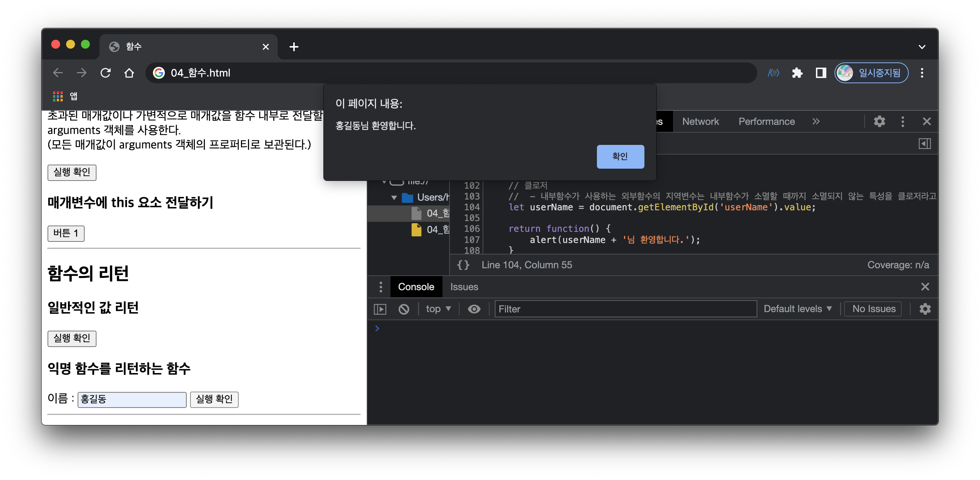This screenshot has height=480, width=980.
Task: Click the console Filter input field
Action: [625, 309]
